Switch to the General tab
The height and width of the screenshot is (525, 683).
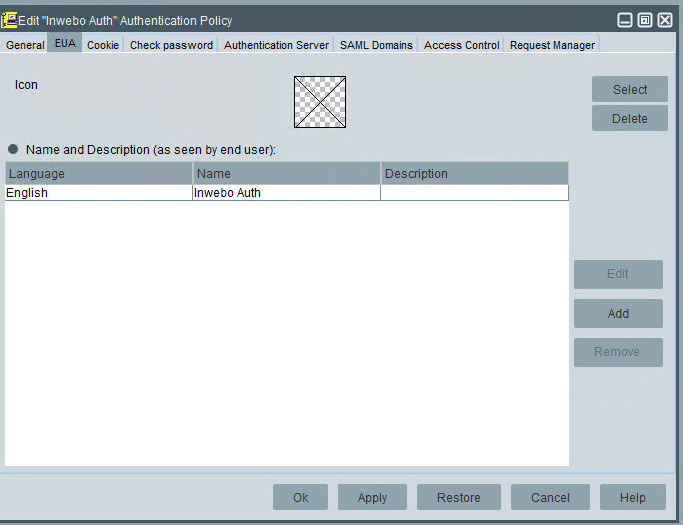25,45
